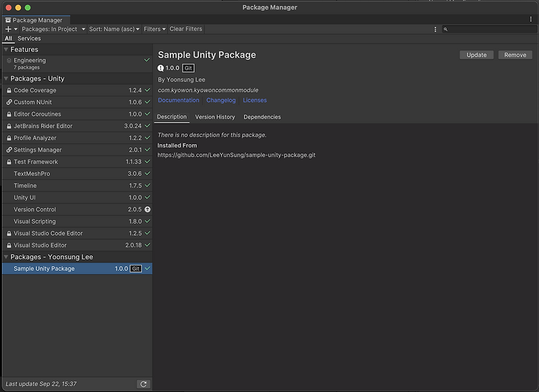539x392 pixels.
Task: Click the Update button
Action: [x=476, y=55]
